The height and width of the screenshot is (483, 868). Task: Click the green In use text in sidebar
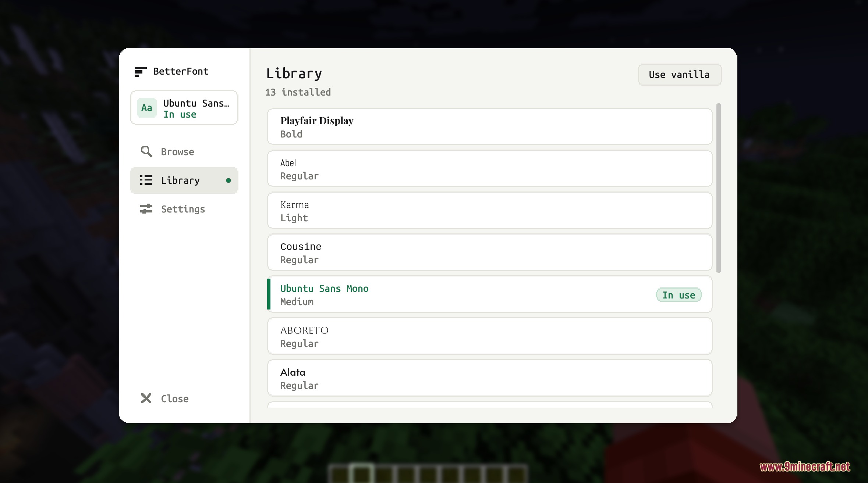click(x=180, y=115)
